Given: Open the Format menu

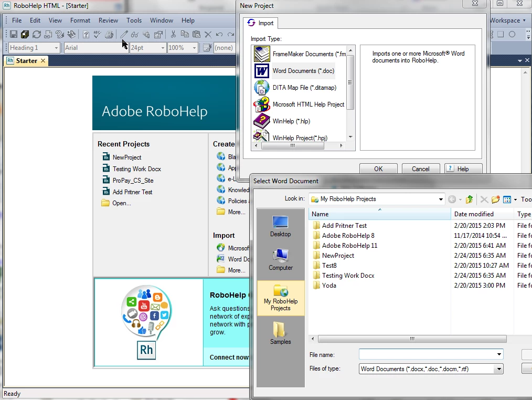Looking at the screenshot, I should (80, 20).
